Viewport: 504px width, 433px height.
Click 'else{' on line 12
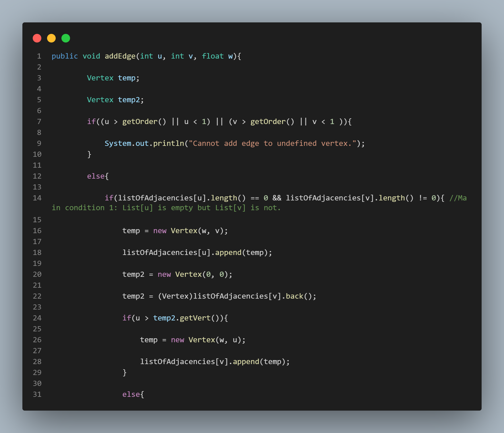(98, 176)
